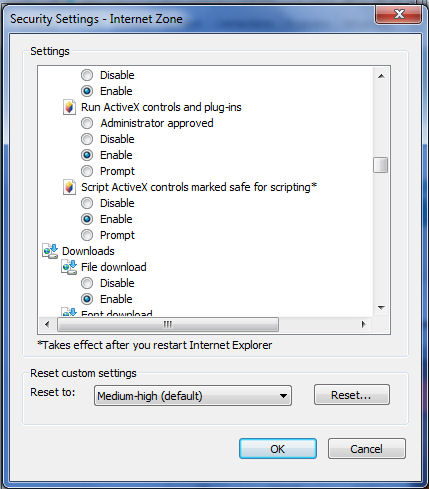The height and width of the screenshot is (489, 429).
Task: Click the Downloads category globe icon
Action: [x=50, y=251]
